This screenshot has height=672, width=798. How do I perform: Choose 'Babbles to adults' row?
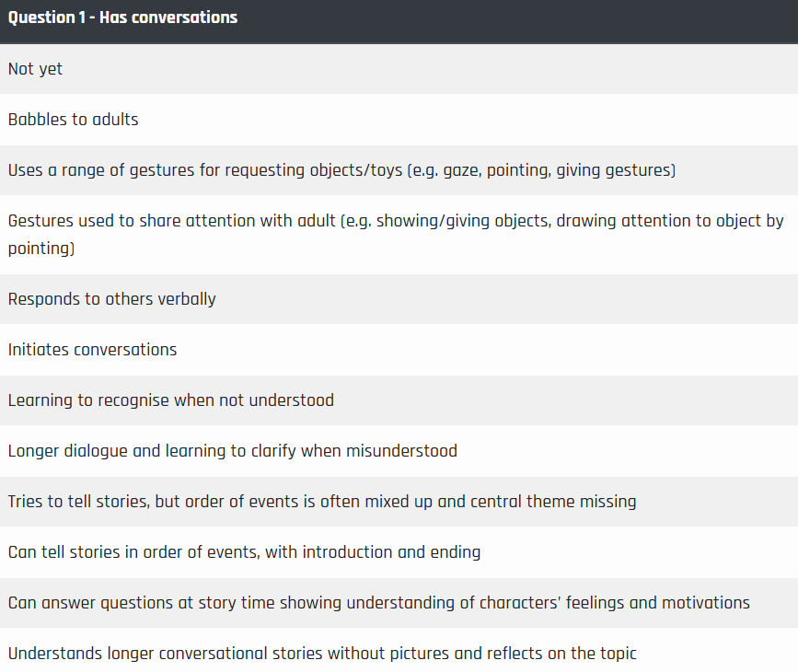(399, 120)
